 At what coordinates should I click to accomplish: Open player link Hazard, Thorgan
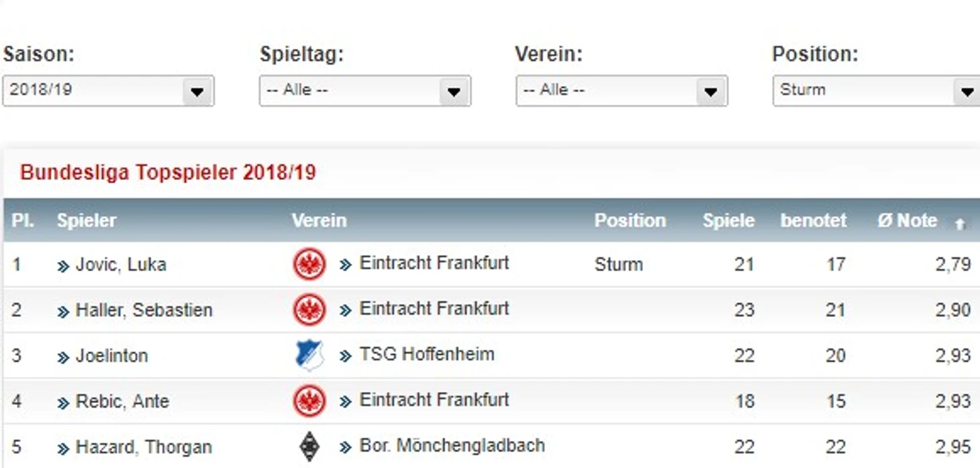144,447
